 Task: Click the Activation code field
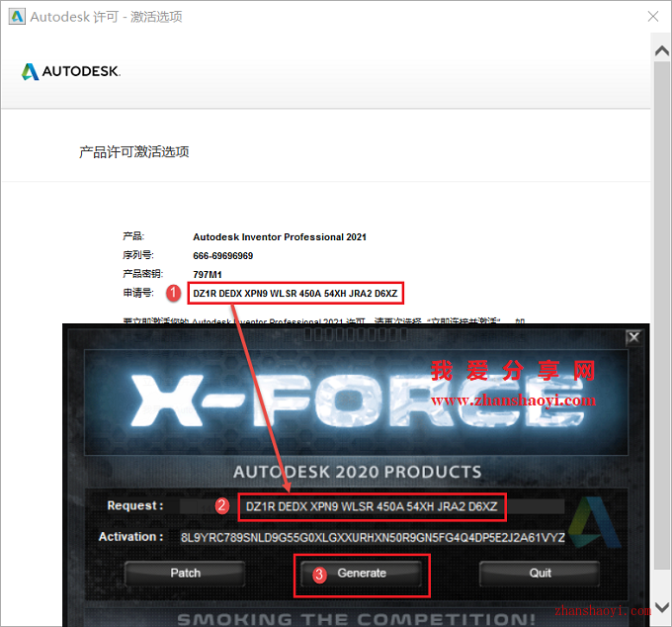(x=373, y=538)
